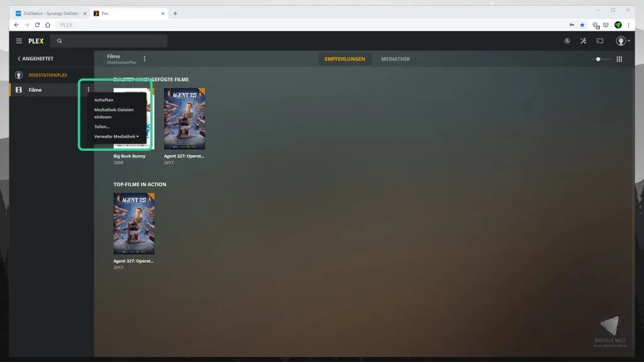The width and height of the screenshot is (644, 362).
Task: Close the Plex browser tab
Action: [163, 14]
